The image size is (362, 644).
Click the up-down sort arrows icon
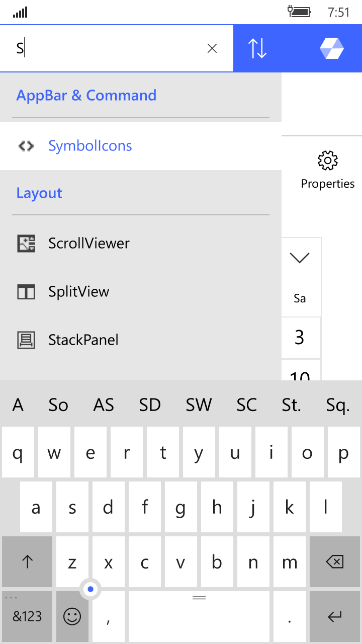(x=257, y=48)
